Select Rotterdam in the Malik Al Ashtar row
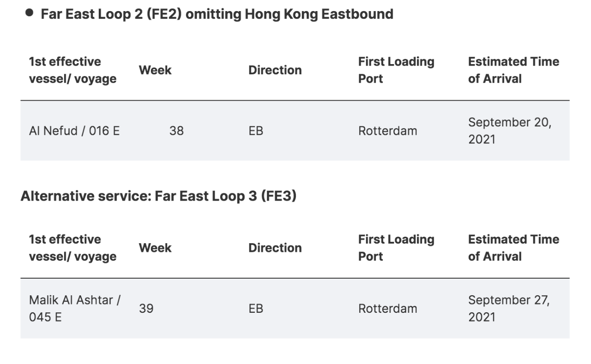 click(x=387, y=309)
